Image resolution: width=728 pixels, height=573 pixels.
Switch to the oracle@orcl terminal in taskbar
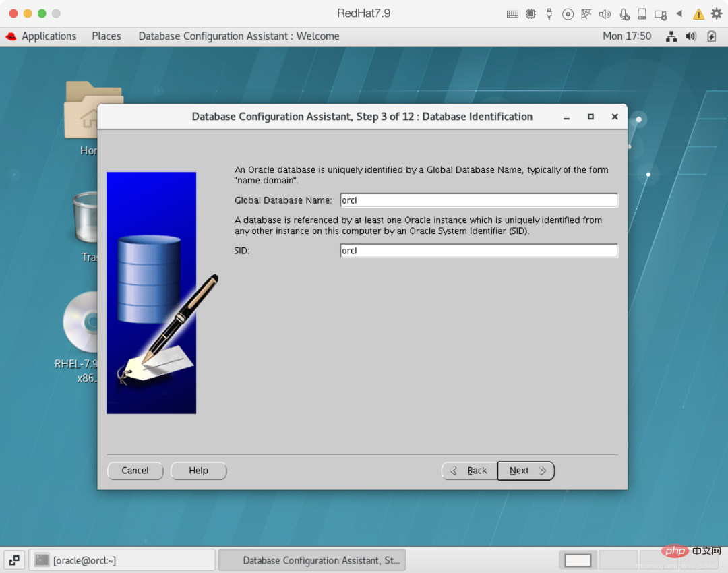coord(123,560)
